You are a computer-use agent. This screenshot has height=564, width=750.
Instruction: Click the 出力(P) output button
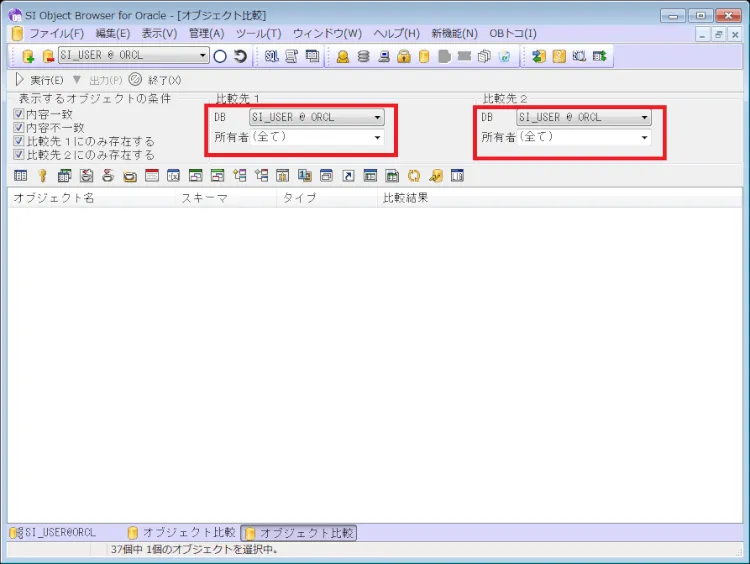(106, 80)
